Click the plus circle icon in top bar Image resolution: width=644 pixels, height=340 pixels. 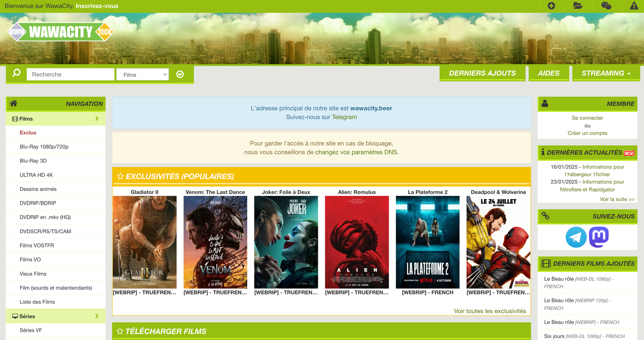[x=551, y=6]
